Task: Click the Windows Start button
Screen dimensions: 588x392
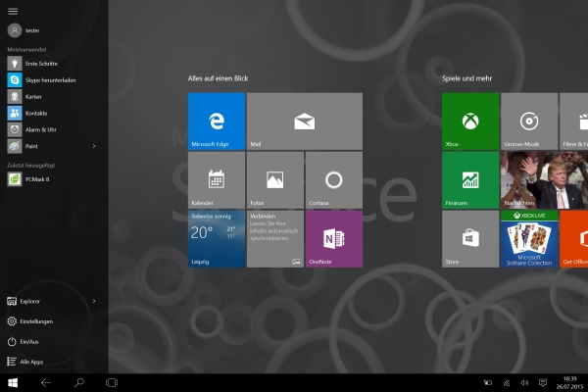Action: coord(13,382)
